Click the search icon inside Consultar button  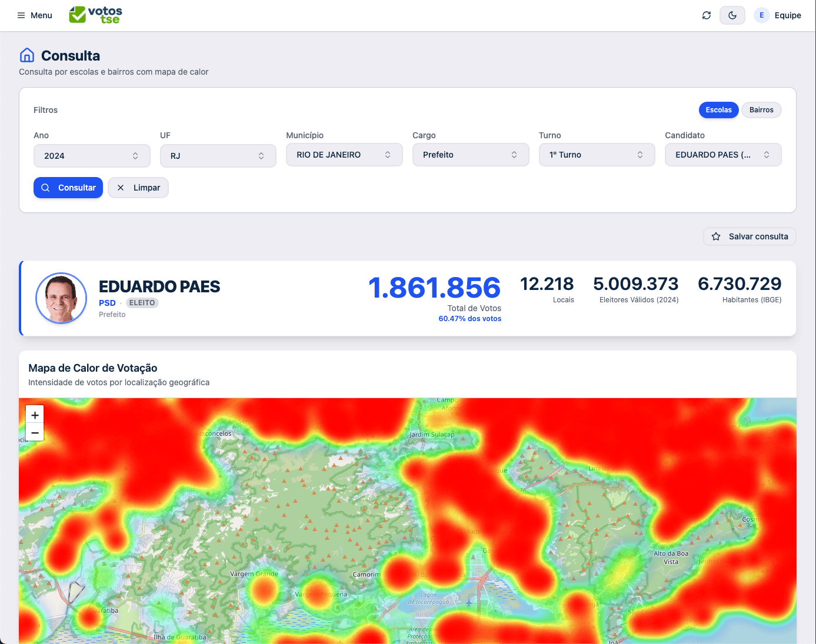point(46,188)
